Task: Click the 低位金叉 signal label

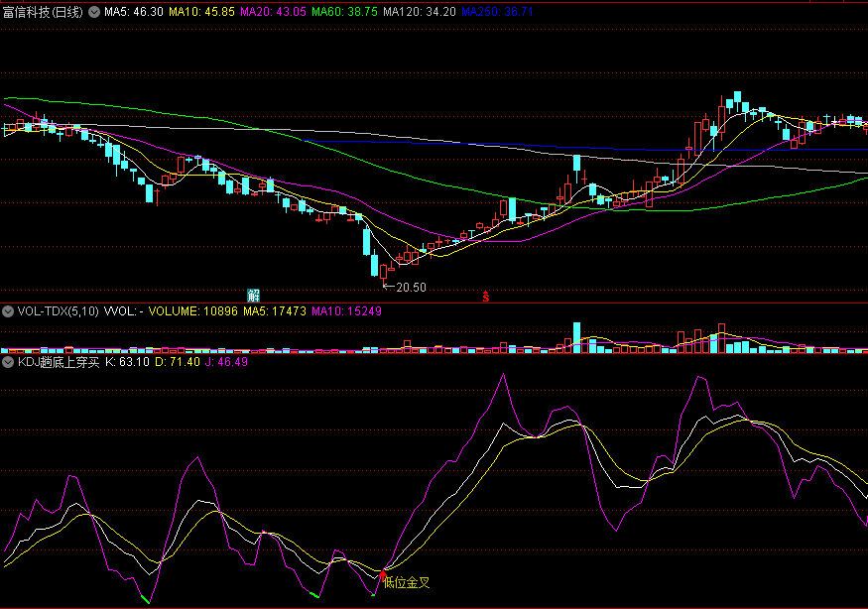Action: 407,582
